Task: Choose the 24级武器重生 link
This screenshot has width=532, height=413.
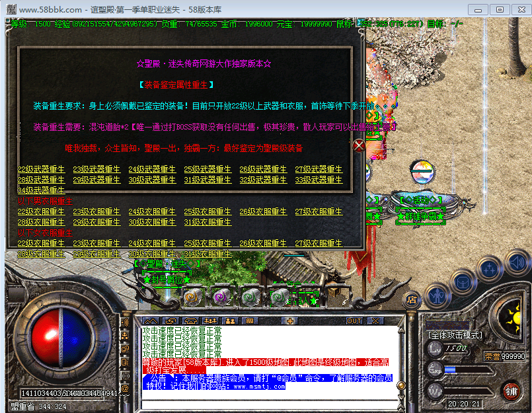Action: pos(152,169)
